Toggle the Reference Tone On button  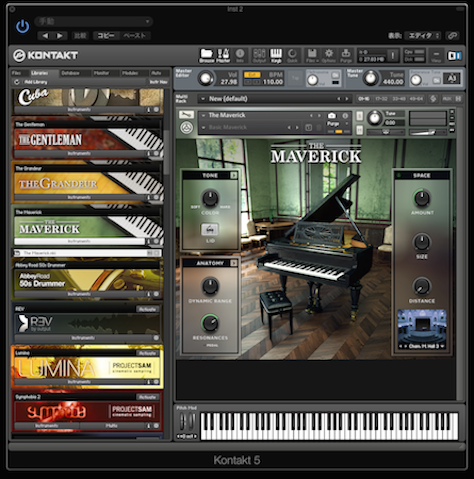[436, 80]
